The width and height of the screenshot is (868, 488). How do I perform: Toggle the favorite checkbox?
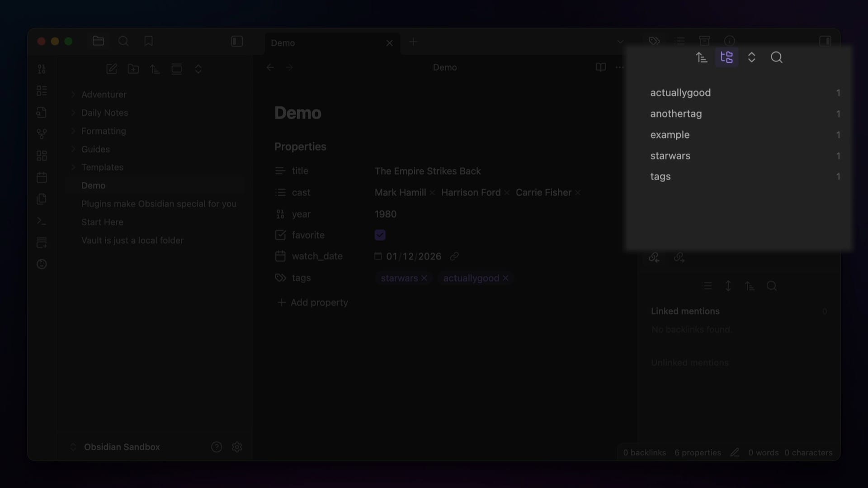380,235
